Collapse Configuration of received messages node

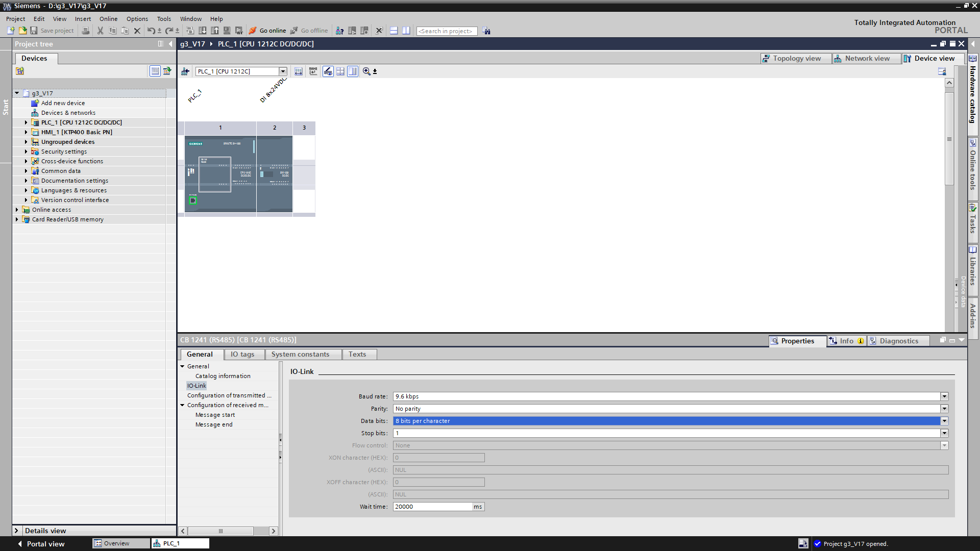tap(182, 405)
